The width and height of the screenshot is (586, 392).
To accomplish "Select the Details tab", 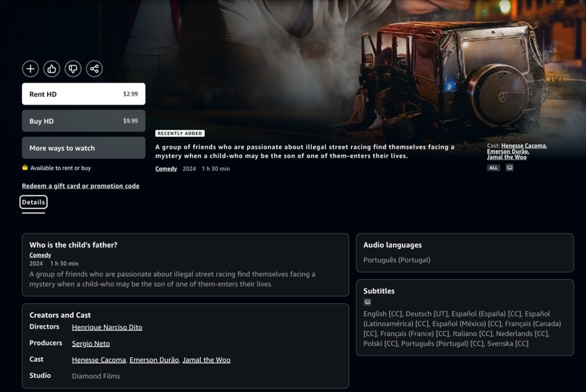I will [33, 202].
